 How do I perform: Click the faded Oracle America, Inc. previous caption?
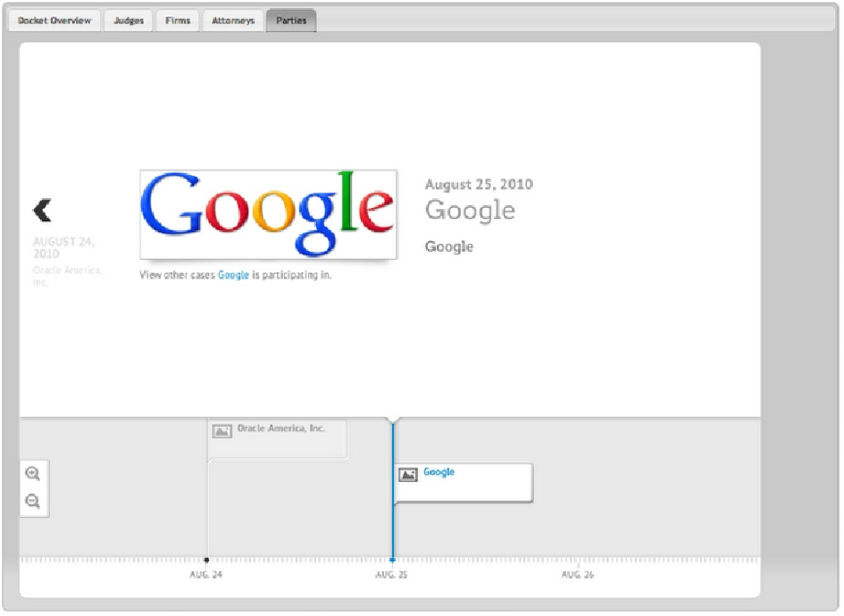tap(67, 276)
